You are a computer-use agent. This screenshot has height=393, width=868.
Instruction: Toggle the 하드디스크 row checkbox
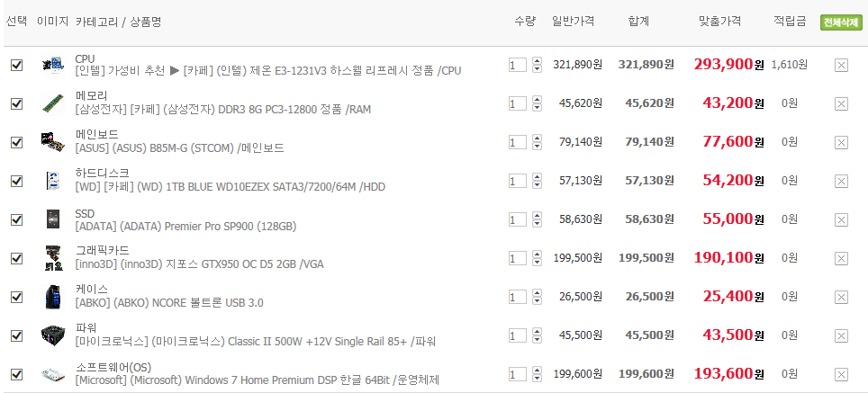(16, 182)
